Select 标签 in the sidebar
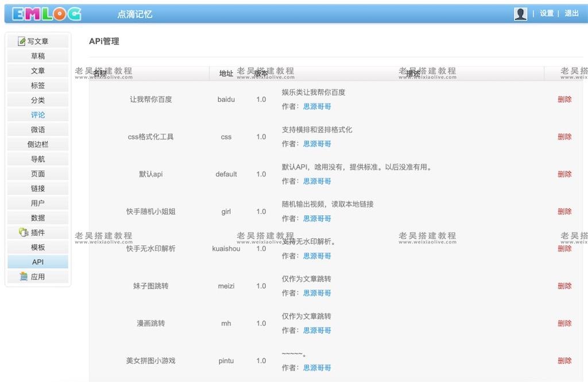The image size is (588, 382). (37, 85)
